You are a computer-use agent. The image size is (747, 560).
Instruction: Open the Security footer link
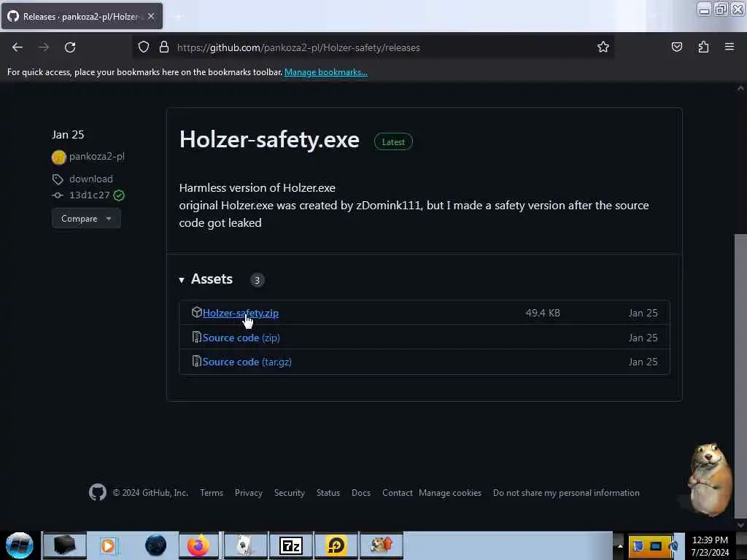pyautogui.click(x=289, y=493)
